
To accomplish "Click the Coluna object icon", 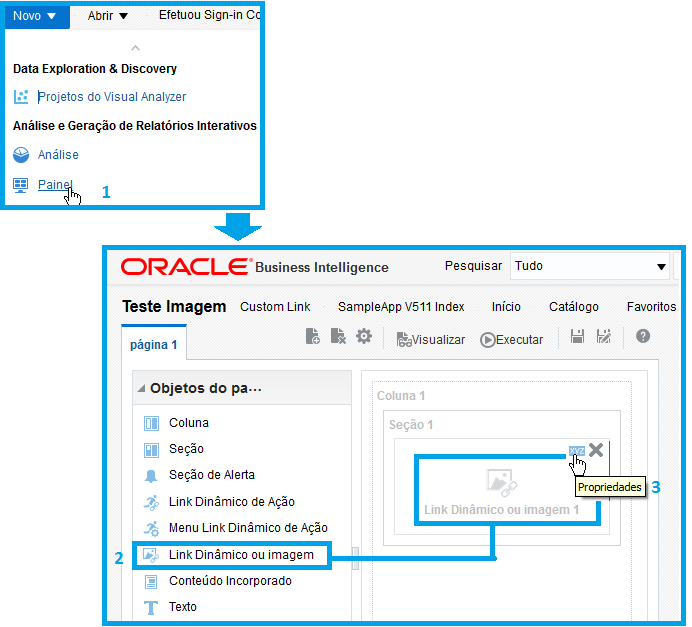I will (x=151, y=423).
